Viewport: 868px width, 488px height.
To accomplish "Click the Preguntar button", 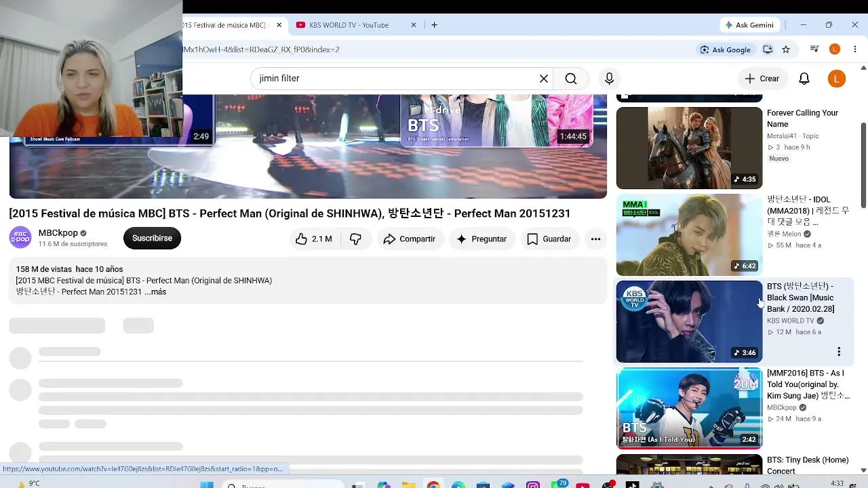I will pyautogui.click(x=481, y=239).
